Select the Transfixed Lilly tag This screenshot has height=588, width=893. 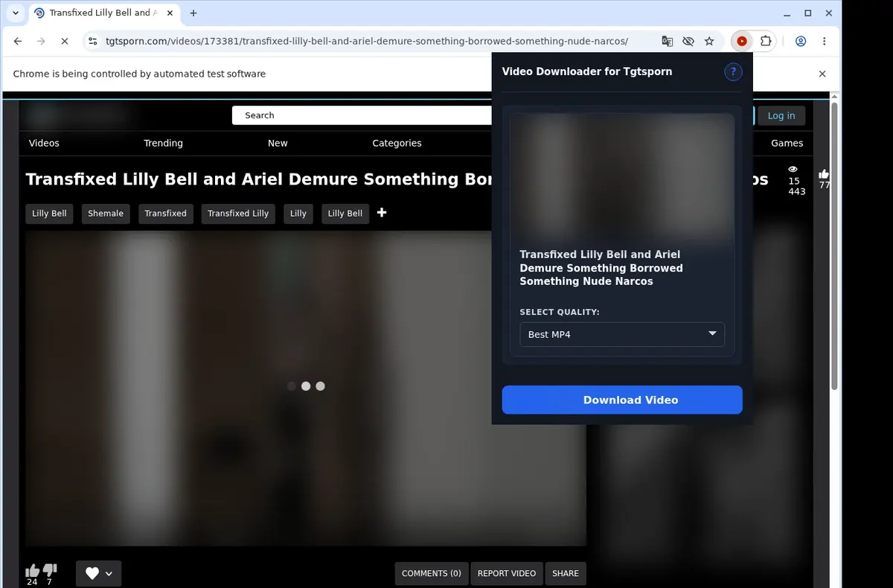[238, 214]
